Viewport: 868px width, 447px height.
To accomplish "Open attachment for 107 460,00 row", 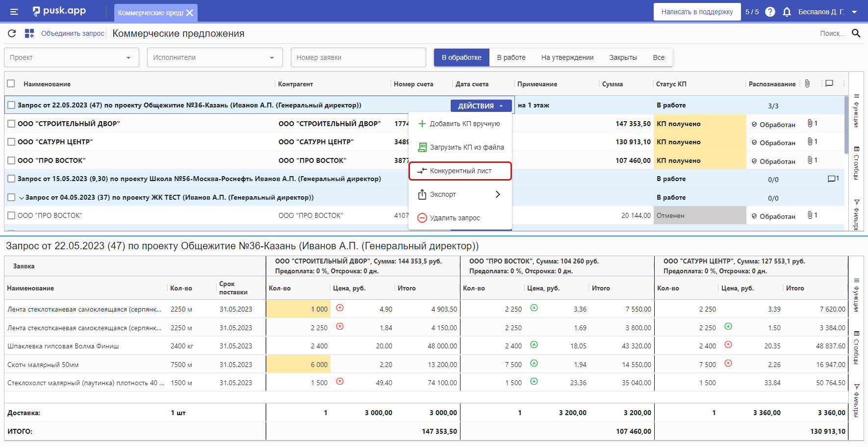I will point(810,160).
